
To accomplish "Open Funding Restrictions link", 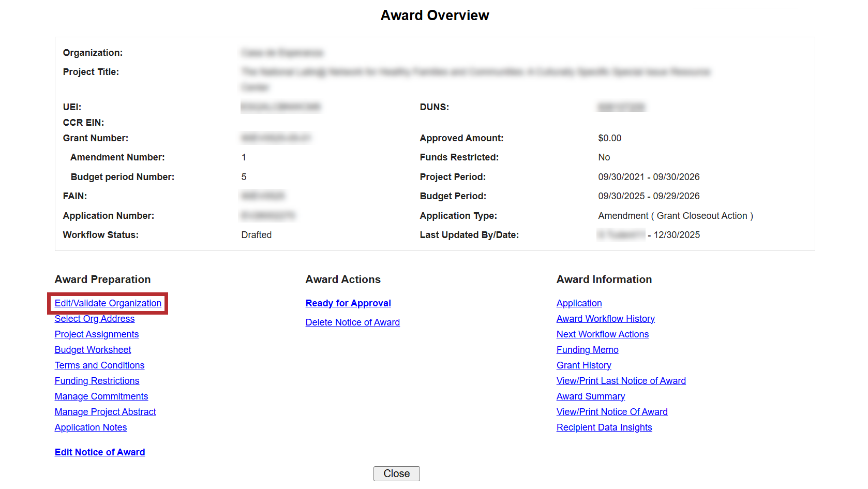I will (97, 381).
